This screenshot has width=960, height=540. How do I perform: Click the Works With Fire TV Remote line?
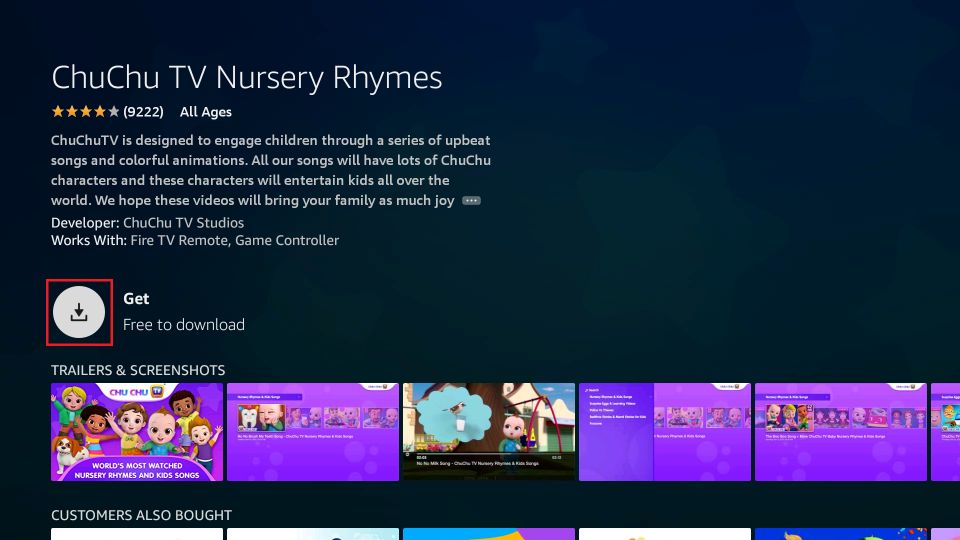coord(195,241)
